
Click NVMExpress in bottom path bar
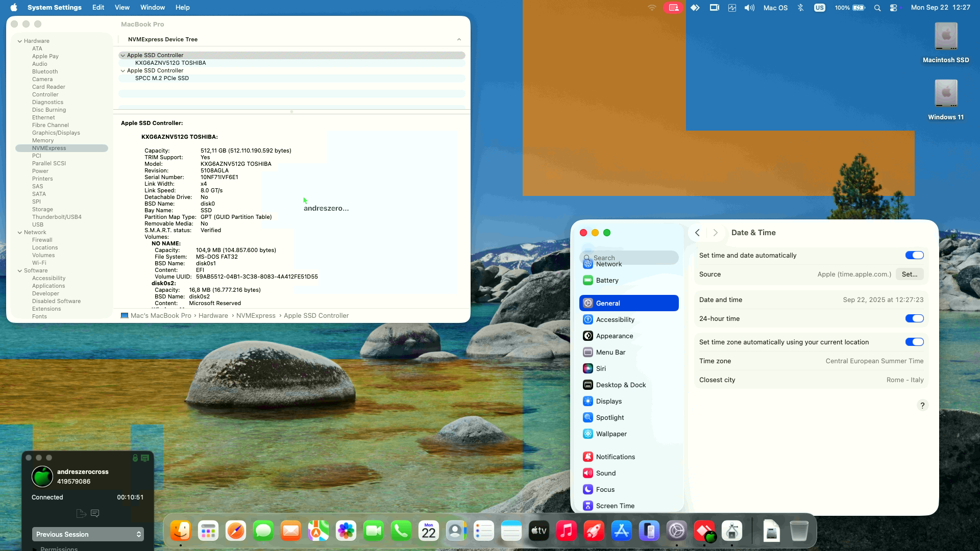click(256, 316)
